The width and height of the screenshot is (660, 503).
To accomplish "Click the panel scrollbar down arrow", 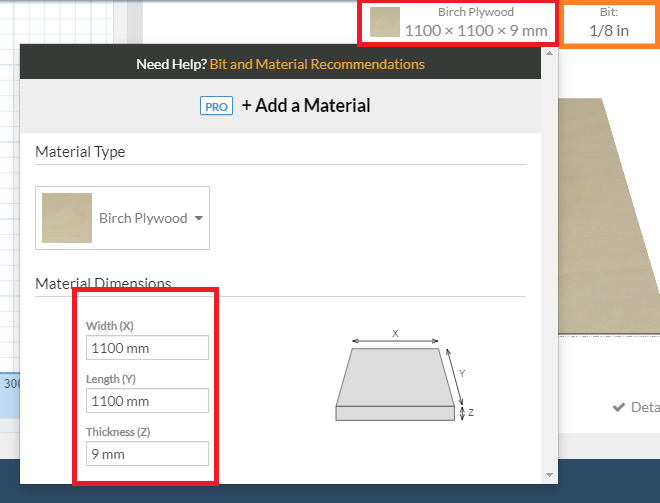I will [549, 475].
